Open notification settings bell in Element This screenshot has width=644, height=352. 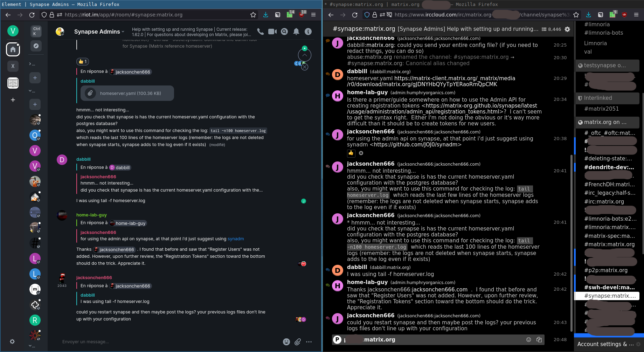(x=296, y=32)
